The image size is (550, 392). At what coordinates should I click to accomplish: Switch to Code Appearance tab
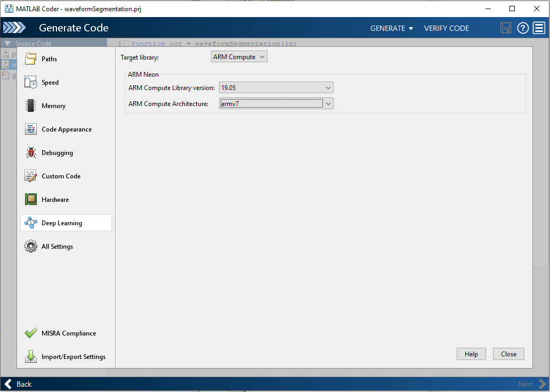tap(66, 129)
